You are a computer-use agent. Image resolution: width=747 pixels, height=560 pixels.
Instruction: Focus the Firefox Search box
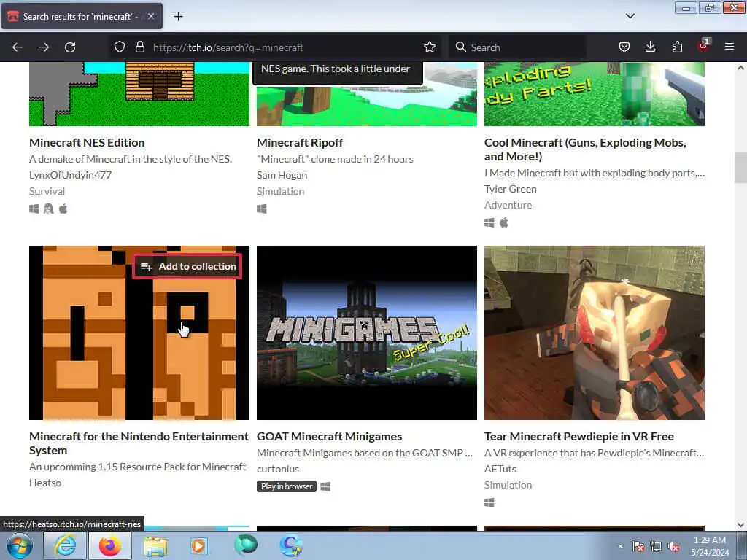(x=517, y=47)
